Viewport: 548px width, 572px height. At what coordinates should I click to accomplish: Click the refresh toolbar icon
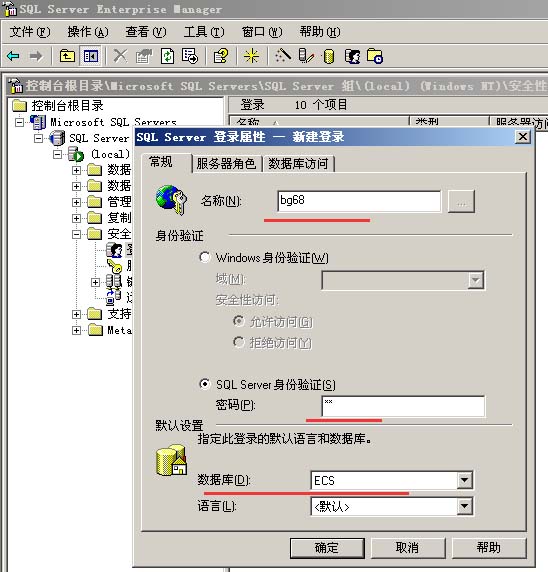point(167,56)
